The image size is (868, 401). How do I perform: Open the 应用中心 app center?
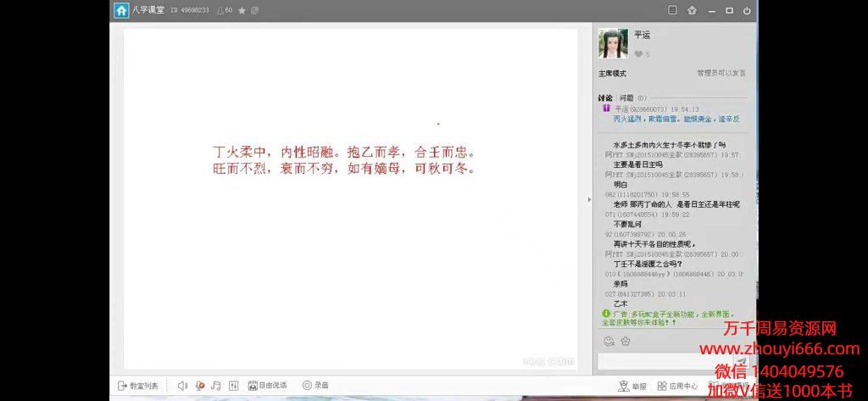click(x=677, y=387)
